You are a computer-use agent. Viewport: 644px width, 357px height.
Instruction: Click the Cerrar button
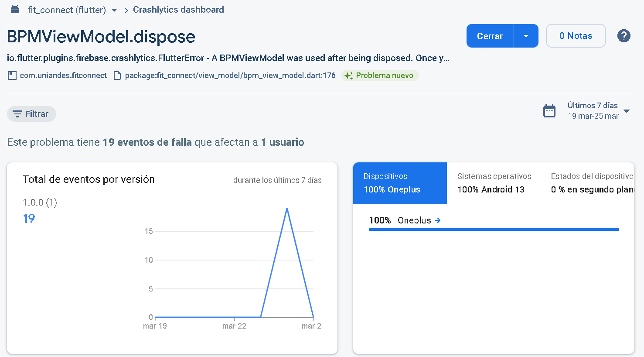tap(490, 36)
